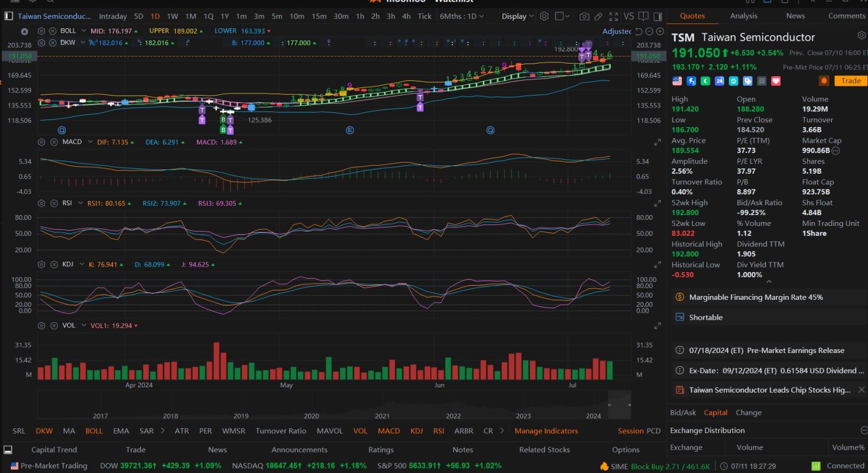Screen dimensions: 868x473
Task: Take a chart snapshot with the camera icon
Action: click(x=584, y=16)
